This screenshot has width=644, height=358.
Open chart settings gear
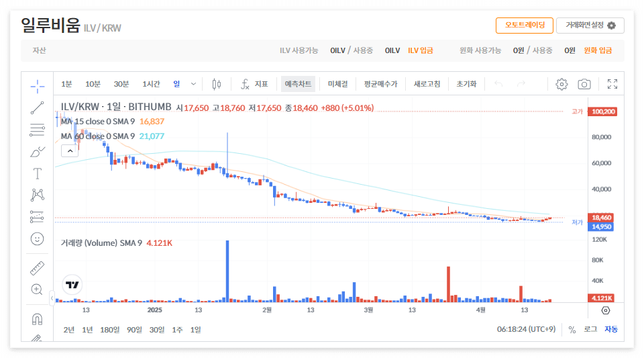[561, 84]
